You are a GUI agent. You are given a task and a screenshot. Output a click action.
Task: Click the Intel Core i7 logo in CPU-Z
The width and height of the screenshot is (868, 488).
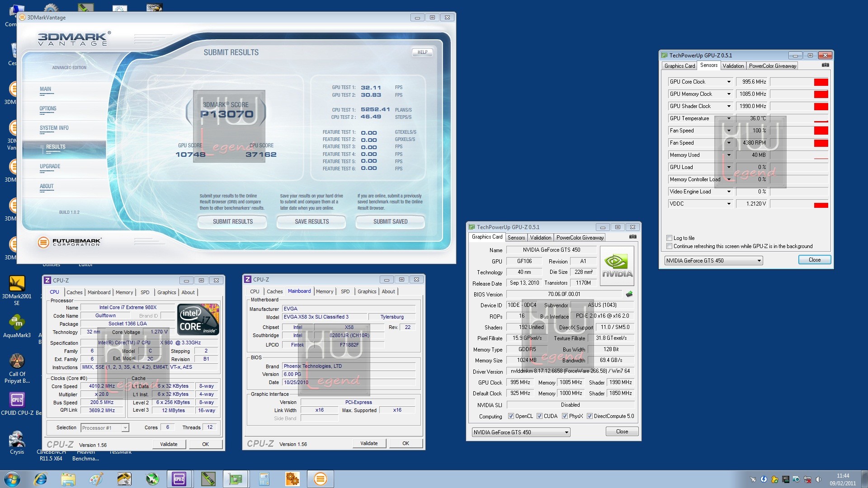point(199,319)
